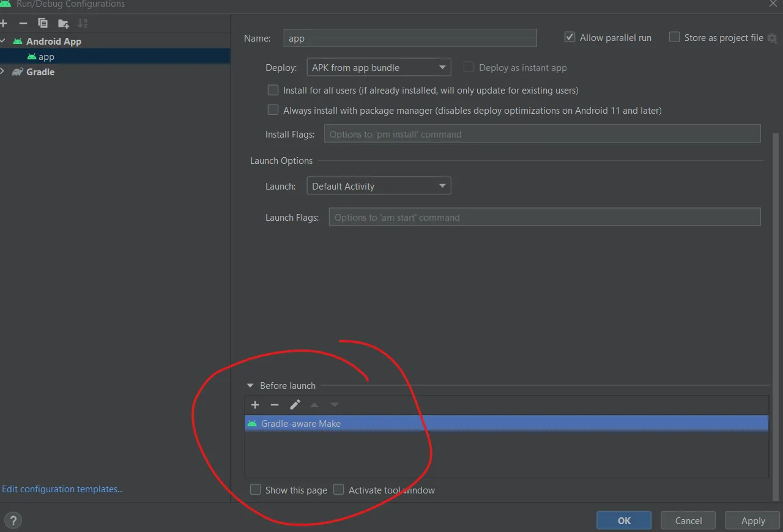Focus the Name input field
Viewport: 783px width, 532px height.
coord(410,38)
